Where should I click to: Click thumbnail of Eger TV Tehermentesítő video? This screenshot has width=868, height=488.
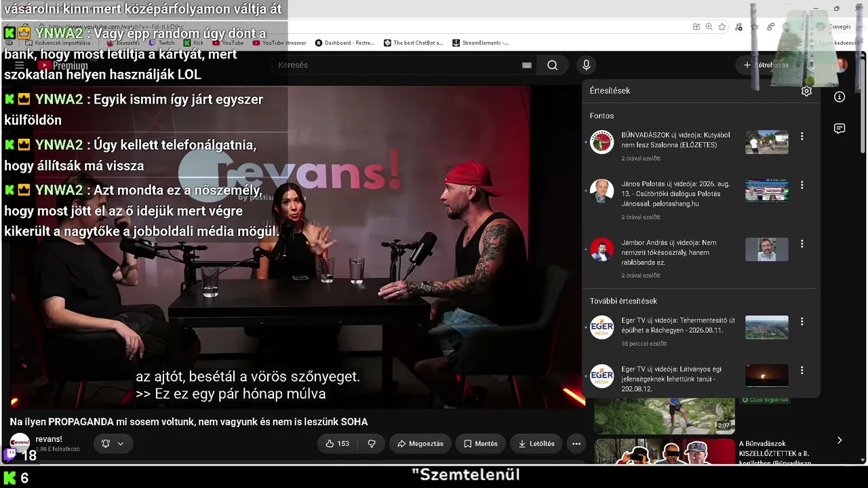(x=767, y=327)
